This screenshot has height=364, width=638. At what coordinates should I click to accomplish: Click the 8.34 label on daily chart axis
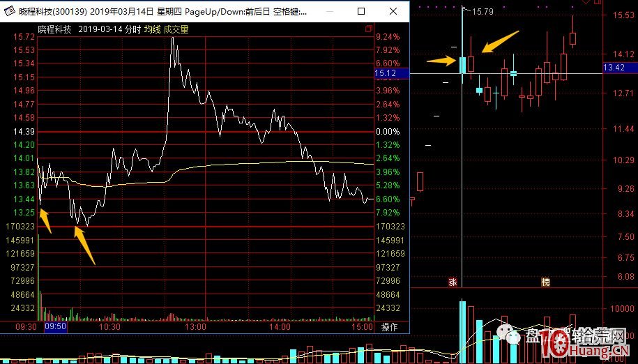[x=625, y=214]
